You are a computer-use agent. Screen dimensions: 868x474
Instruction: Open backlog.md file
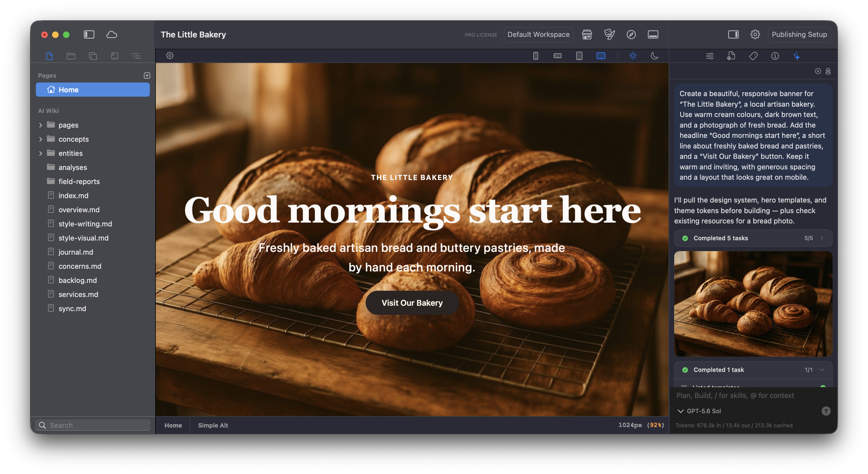78,280
